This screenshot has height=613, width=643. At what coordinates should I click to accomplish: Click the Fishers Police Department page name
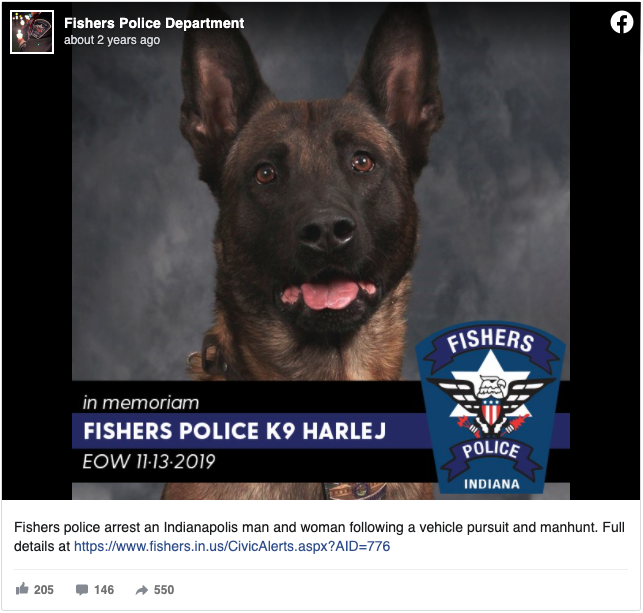[x=154, y=23]
